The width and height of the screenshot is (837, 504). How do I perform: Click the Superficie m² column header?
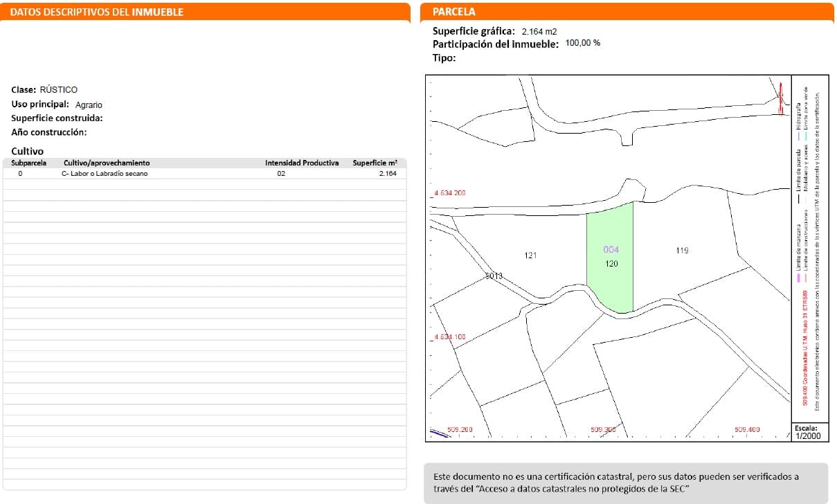tap(375, 163)
